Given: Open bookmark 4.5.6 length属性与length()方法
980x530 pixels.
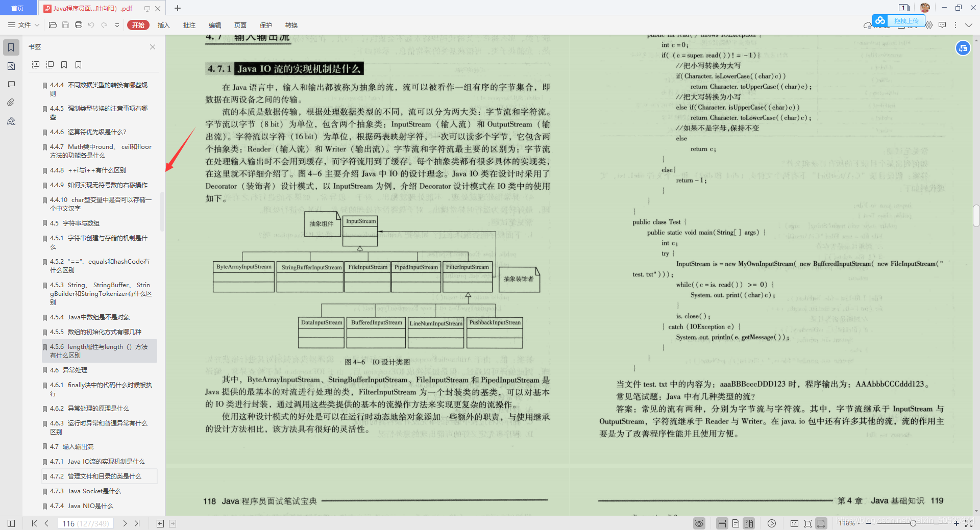Looking at the screenshot, I should click(100, 351).
